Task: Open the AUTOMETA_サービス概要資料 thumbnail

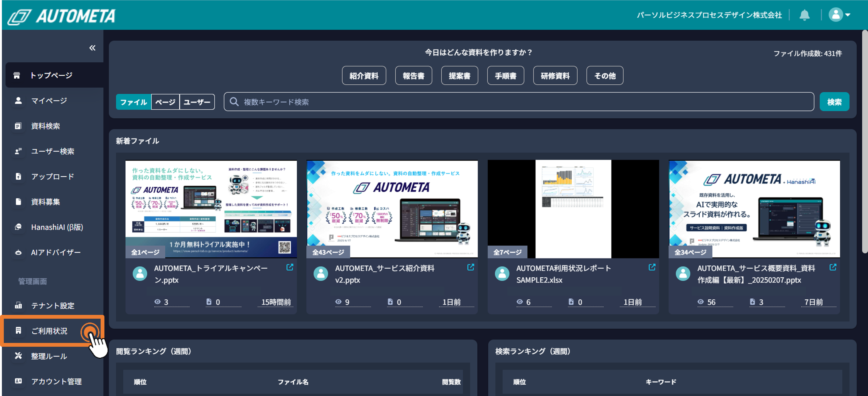Action: (x=754, y=209)
